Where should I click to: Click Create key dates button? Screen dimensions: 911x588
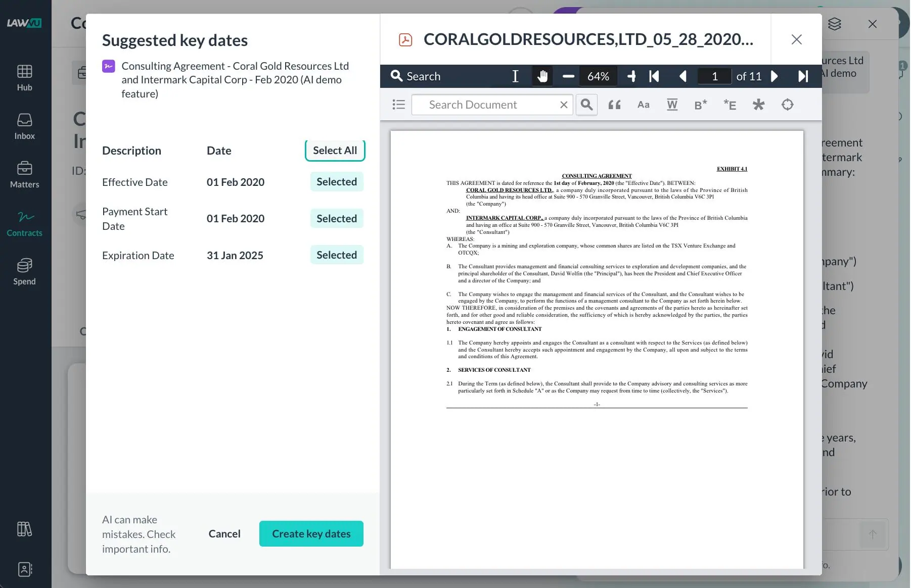point(311,533)
